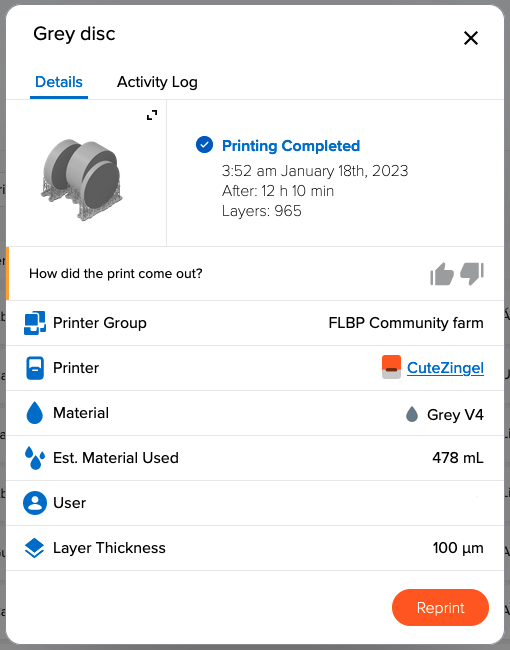This screenshot has height=650, width=510.
Task: Click the blue Material droplet icon
Action: coord(35,413)
